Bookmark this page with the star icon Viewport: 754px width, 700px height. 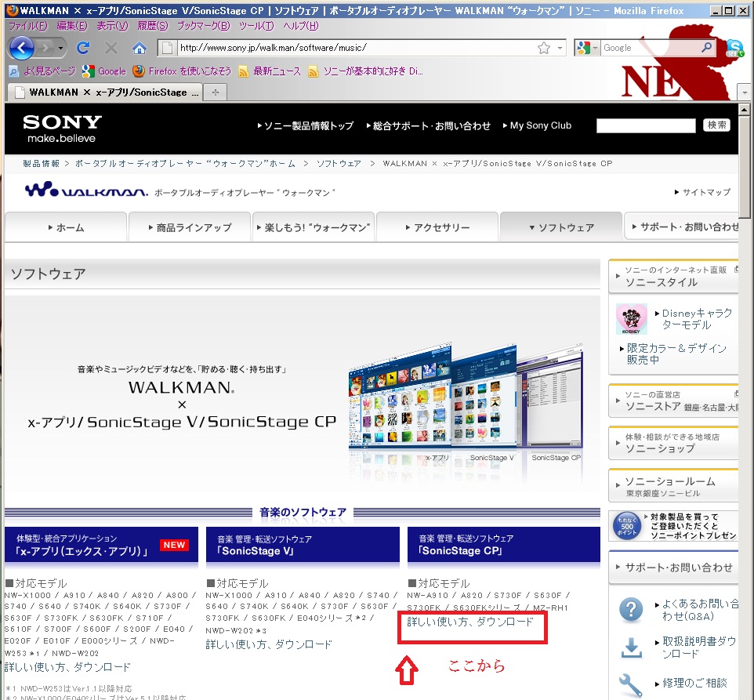544,48
